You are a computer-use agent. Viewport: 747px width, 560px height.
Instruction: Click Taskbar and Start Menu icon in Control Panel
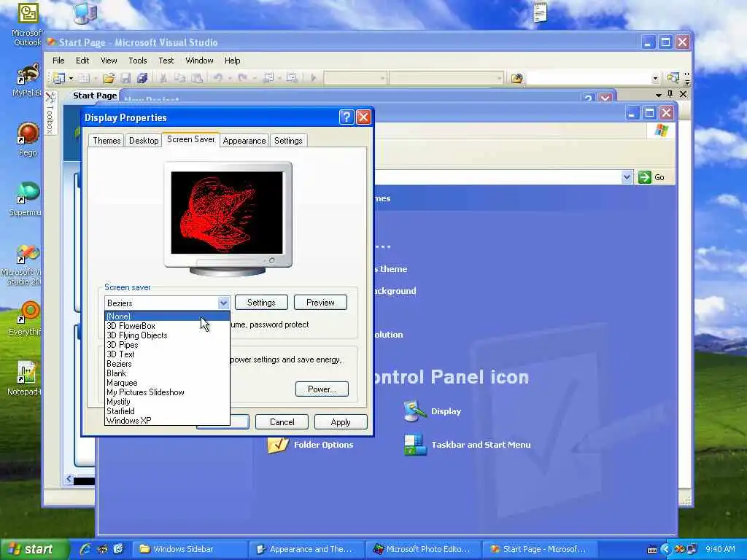pos(415,444)
